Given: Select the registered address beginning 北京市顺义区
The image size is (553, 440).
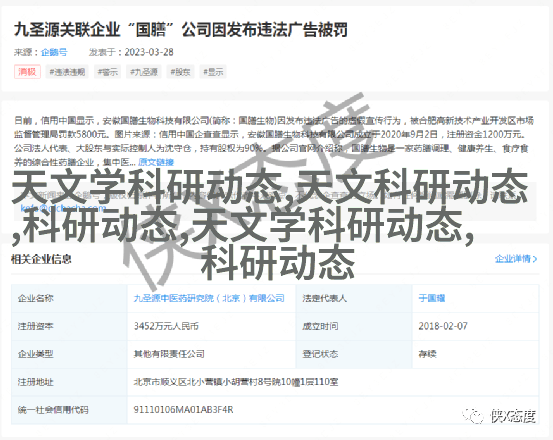Looking at the screenshot, I should pyautogui.click(x=236, y=382).
